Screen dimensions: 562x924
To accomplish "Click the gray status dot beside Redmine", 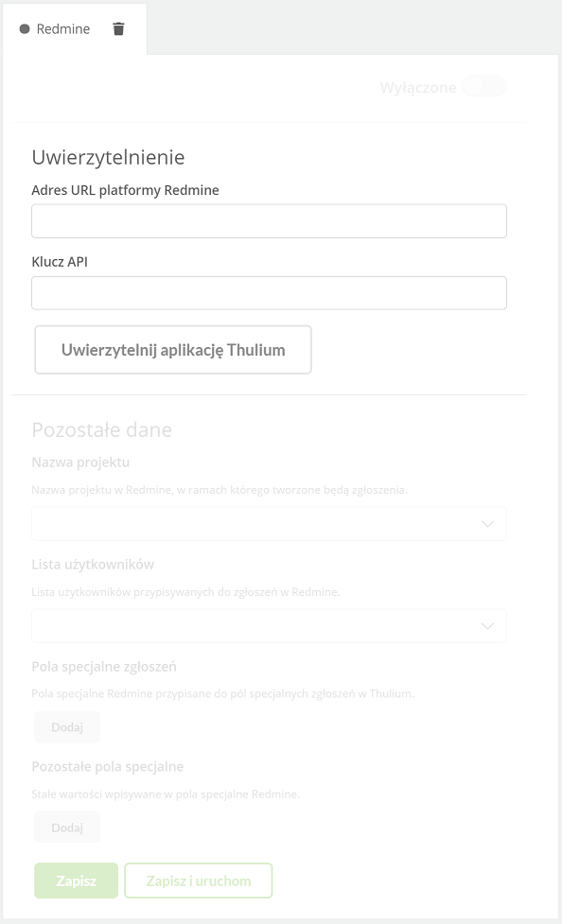I will [x=25, y=29].
